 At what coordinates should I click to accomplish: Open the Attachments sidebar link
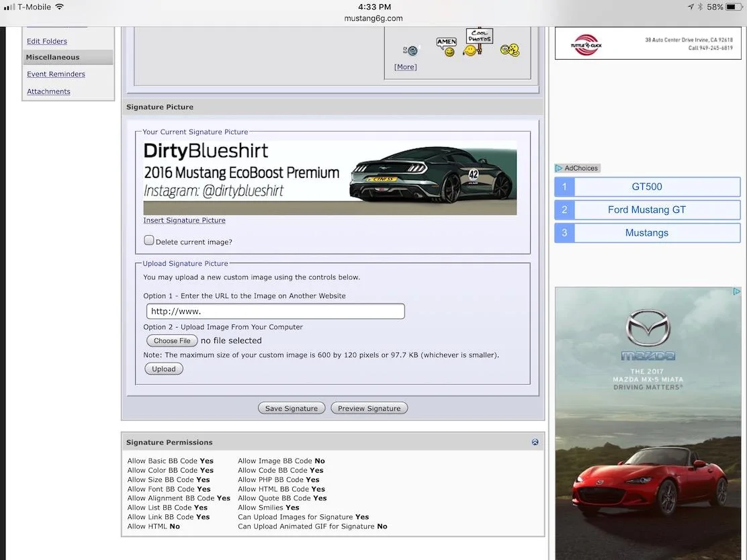point(48,91)
